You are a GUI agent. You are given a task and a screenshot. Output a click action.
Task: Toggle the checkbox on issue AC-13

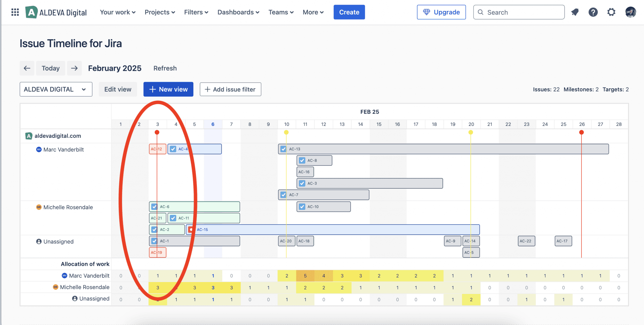(x=284, y=149)
